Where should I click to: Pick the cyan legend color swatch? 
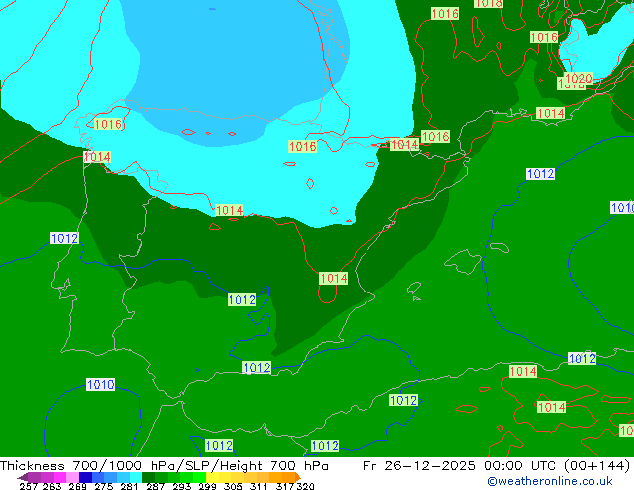136,477
